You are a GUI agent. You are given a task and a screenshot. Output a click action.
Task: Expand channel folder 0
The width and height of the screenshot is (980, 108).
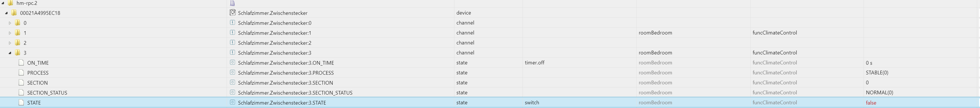pyautogui.click(x=10, y=23)
